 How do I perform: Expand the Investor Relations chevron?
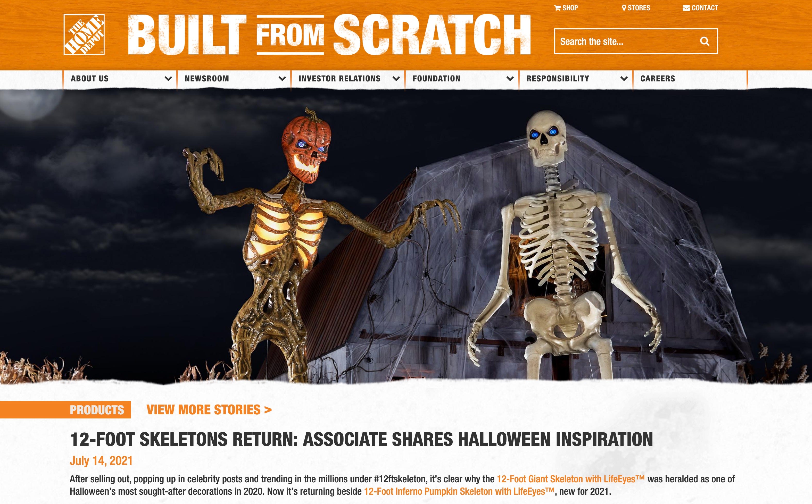pyautogui.click(x=396, y=79)
